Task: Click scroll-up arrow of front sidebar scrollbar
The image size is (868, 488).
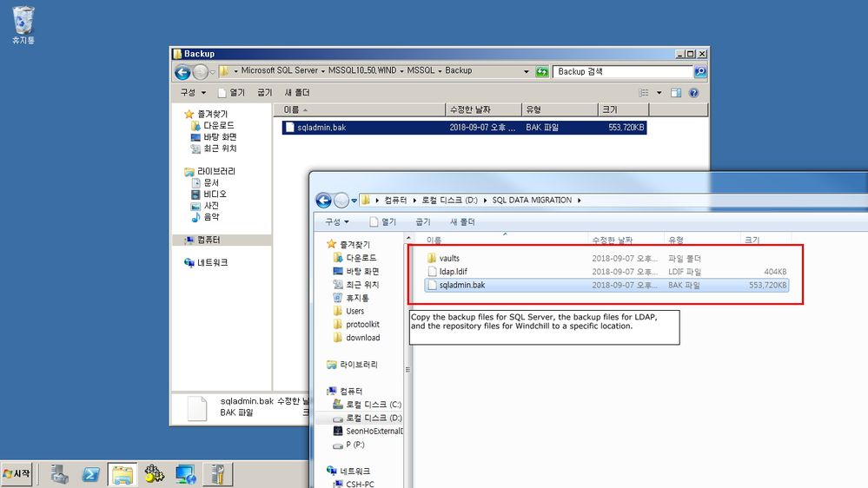Action: [x=408, y=239]
